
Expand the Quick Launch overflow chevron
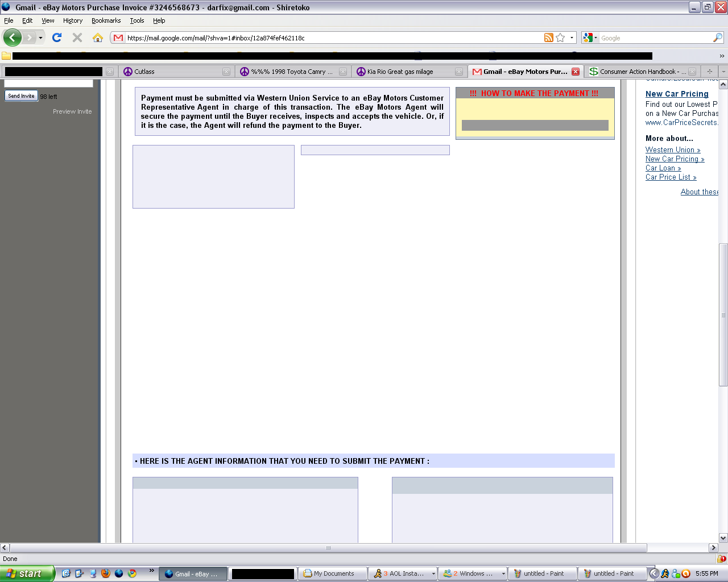tap(151, 571)
